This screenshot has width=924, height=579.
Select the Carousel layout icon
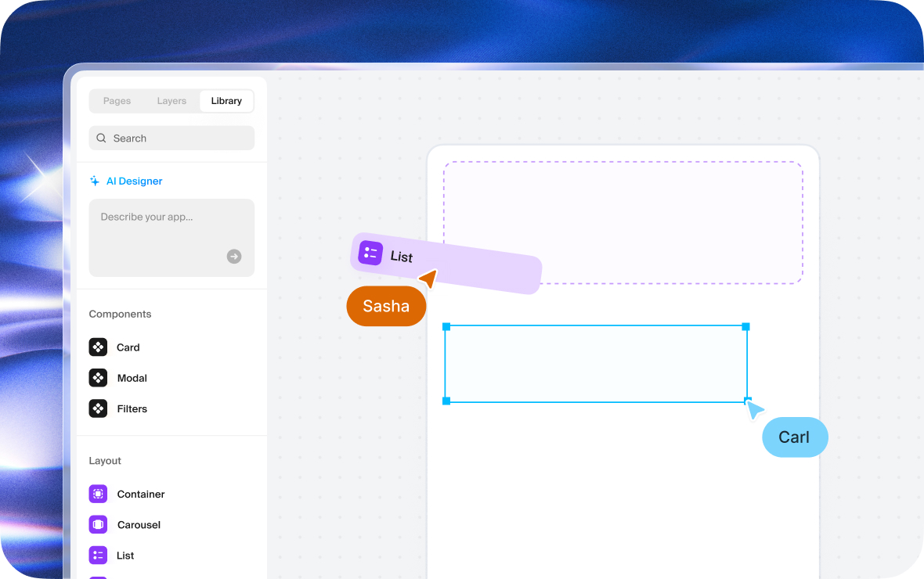(x=98, y=524)
